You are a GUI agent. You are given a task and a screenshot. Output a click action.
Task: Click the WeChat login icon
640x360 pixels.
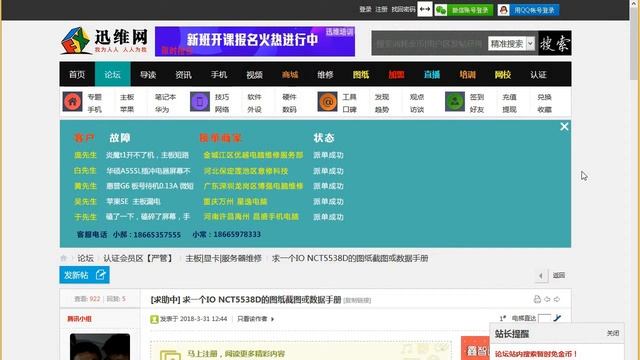click(x=441, y=10)
